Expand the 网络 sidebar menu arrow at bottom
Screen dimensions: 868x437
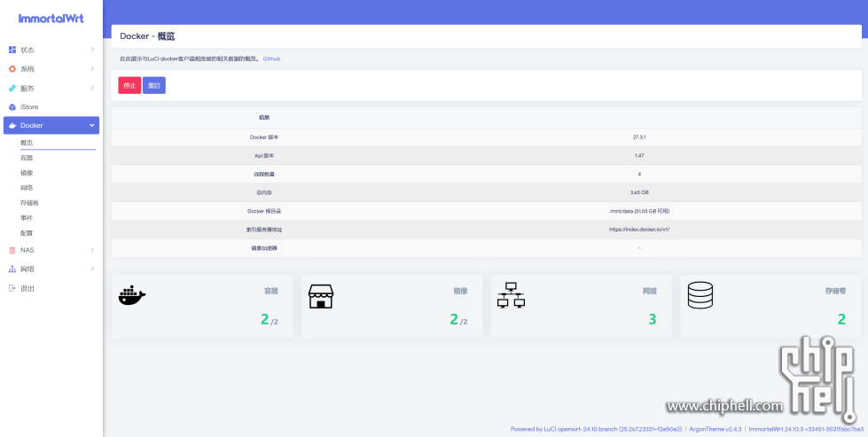pyautogui.click(x=92, y=269)
